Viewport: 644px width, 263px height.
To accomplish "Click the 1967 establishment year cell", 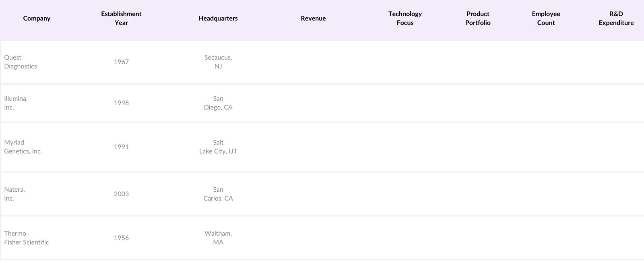I will click(121, 62).
